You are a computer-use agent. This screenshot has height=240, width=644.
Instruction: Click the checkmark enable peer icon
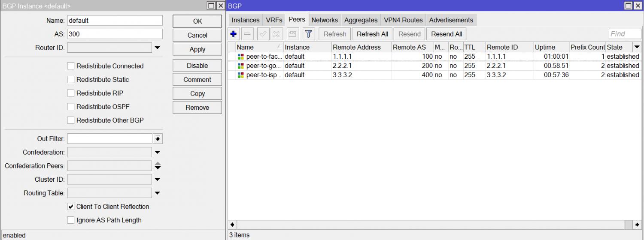pyautogui.click(x=263, y=34)
